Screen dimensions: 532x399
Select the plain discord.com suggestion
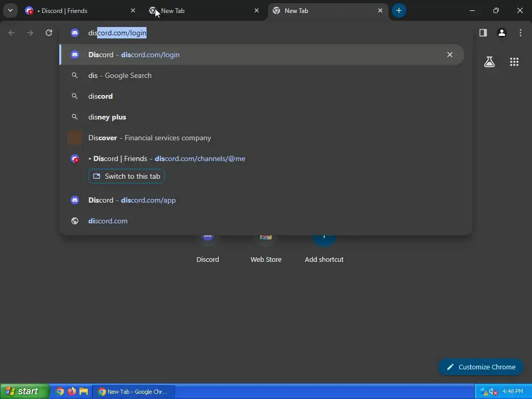[x=262, y=221]
